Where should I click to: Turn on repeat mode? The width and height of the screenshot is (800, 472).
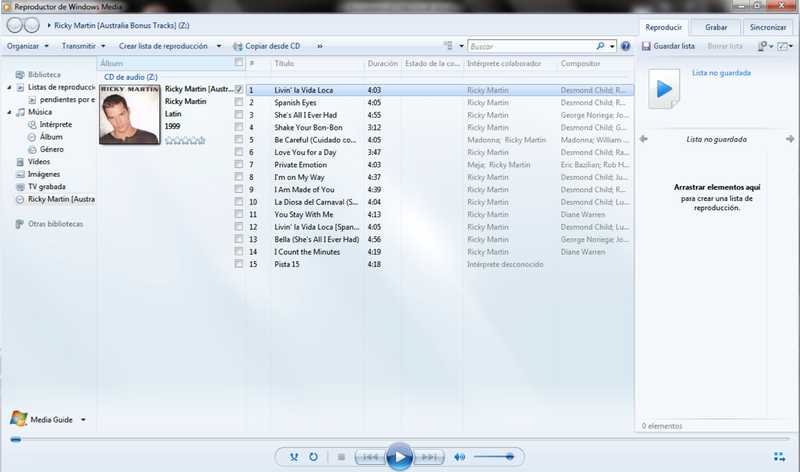[x=313, y=457]
